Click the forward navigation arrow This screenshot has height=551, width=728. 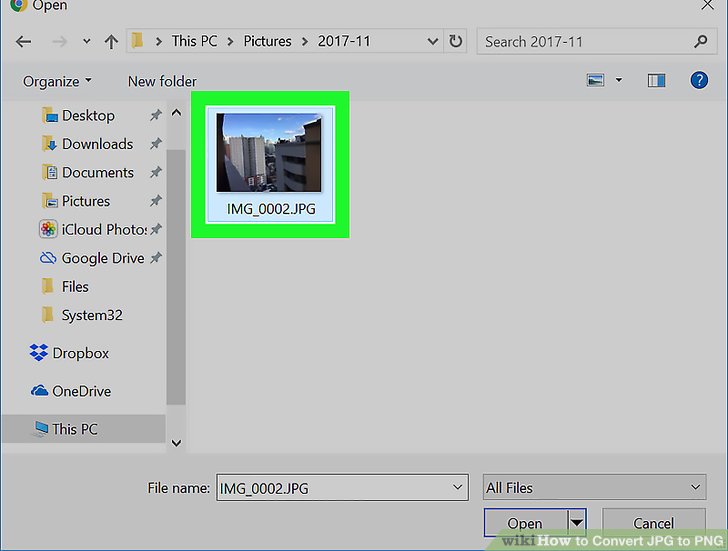pos(59,42)
